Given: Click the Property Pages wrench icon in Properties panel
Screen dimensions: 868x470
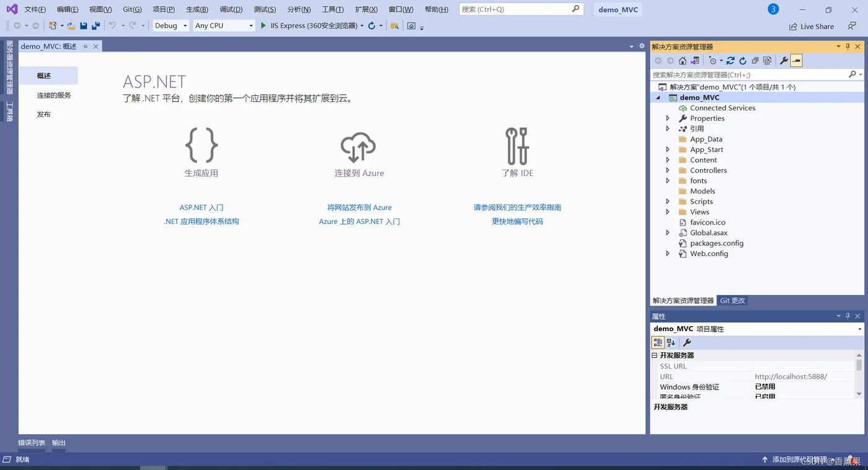Looking at the screenshot, I should [x=687, y=342].
